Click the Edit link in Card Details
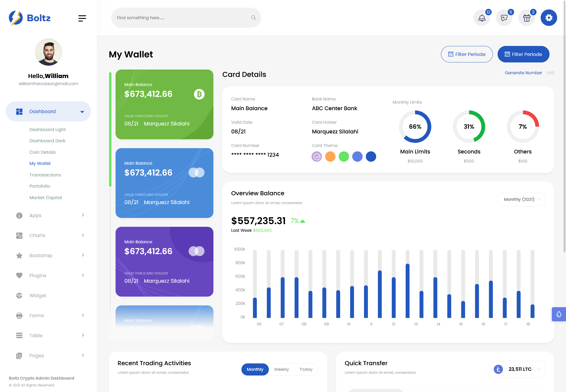The image size is (566, 392). click(550, 73)
